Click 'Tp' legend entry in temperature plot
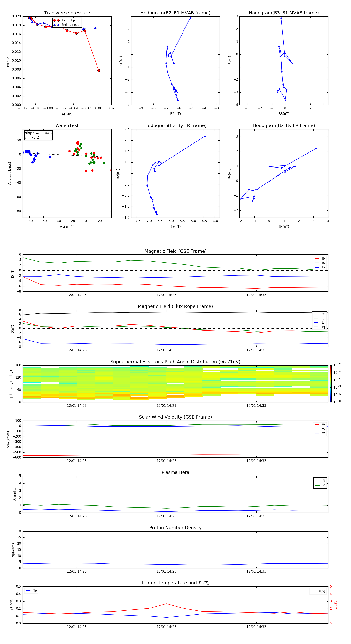351x644 pixels. click(31, 591)
